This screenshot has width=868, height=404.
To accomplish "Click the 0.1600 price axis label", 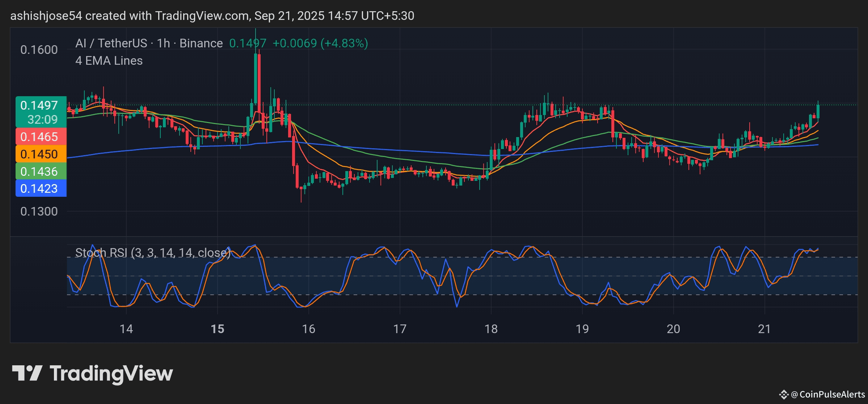I will [39, 50].
